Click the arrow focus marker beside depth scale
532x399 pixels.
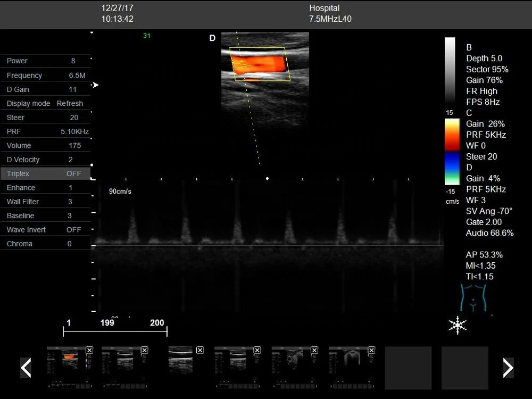(x=96, y=85)
